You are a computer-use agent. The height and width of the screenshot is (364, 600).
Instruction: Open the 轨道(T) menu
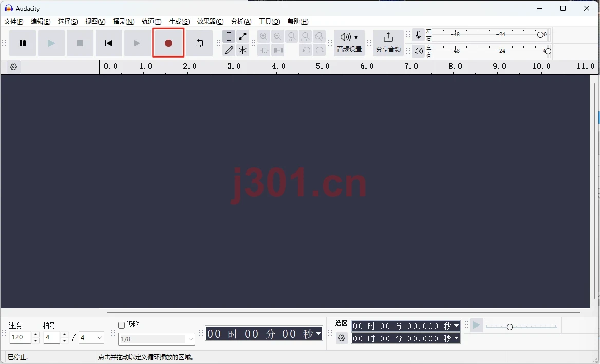(152, 22)
